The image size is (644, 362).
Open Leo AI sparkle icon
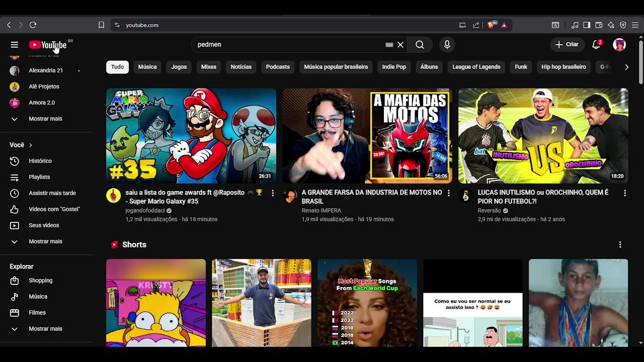click(x=611, y=25)
